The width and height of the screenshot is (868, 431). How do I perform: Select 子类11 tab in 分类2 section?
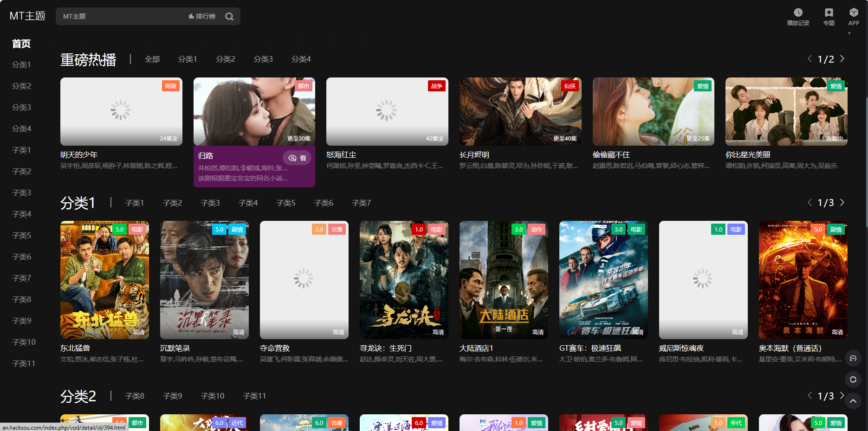tap(254, 396)
